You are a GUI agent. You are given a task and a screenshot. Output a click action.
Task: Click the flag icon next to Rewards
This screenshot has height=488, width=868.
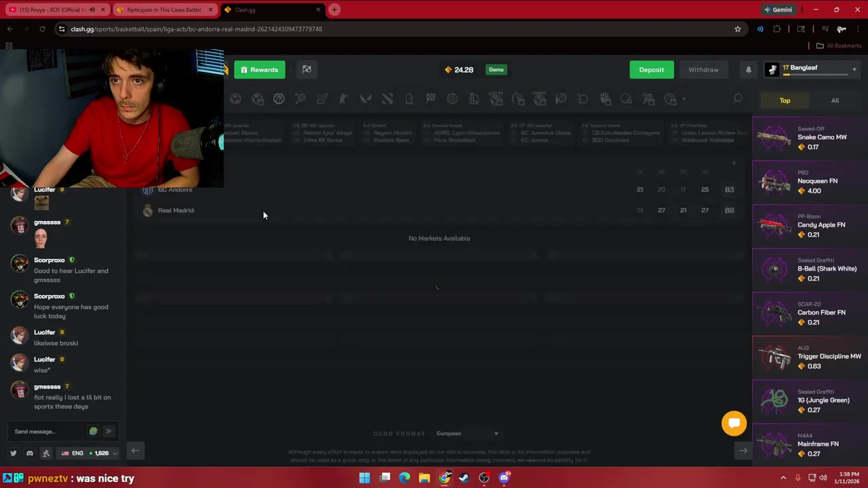coord(307,70)
